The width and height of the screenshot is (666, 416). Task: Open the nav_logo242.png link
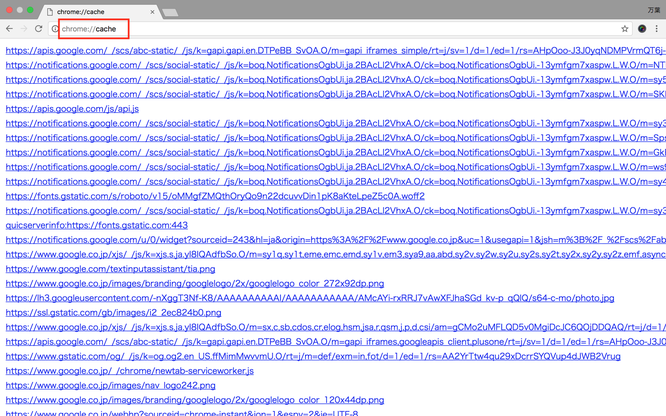tap(110, 385)
